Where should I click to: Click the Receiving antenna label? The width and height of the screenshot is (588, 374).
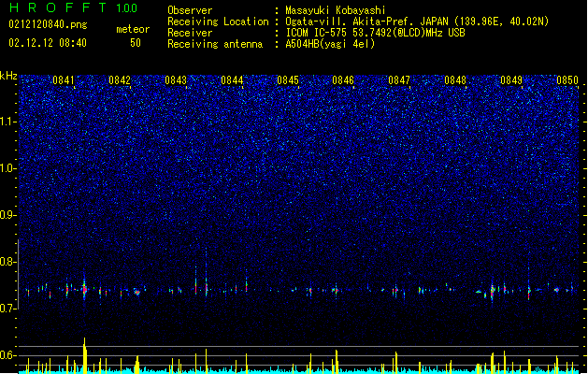point(215,44)
